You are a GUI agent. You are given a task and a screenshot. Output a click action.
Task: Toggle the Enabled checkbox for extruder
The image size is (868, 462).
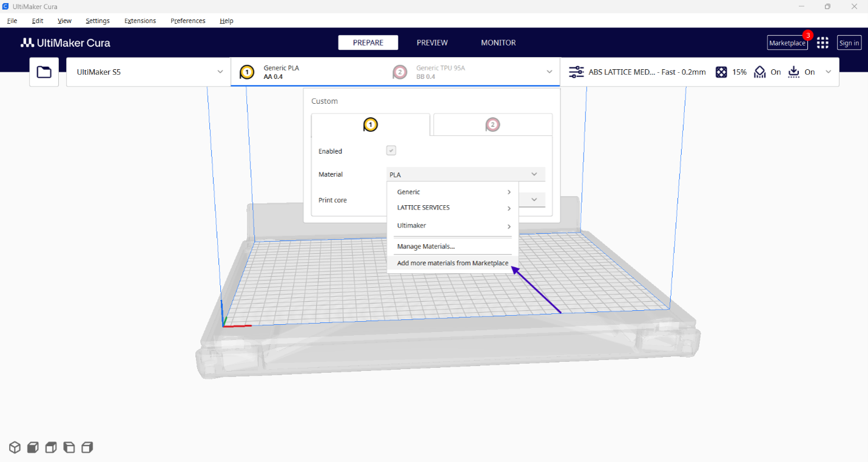(x=391, y=151)
